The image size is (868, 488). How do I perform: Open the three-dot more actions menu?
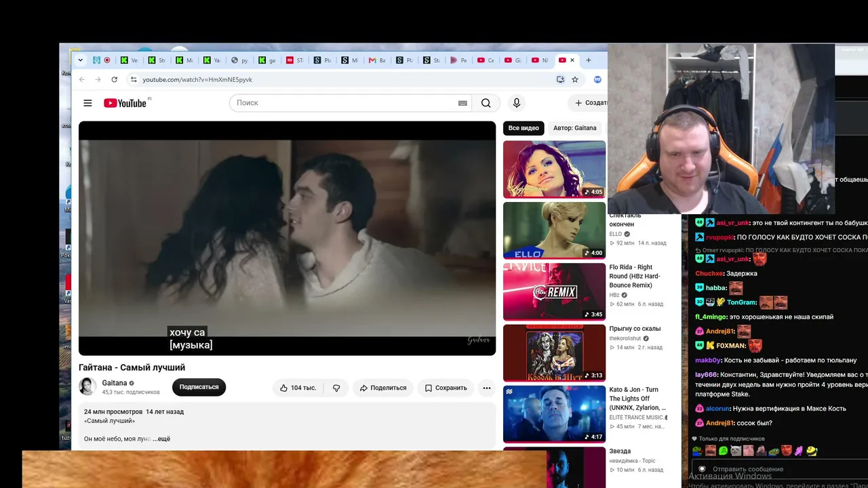tap(486, 388)
